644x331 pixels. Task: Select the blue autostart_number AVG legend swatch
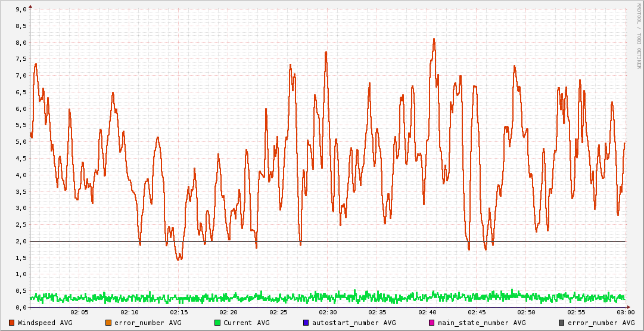pyautogui.click(x=306, y=323)
